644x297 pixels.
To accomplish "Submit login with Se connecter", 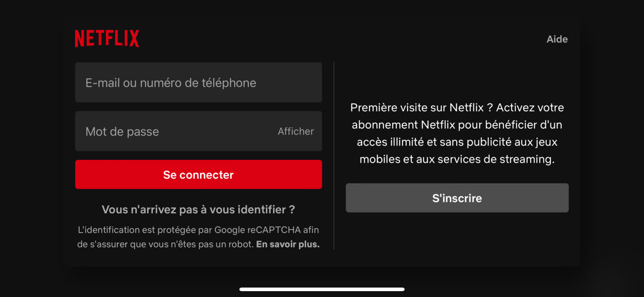I will pos(198,174).
